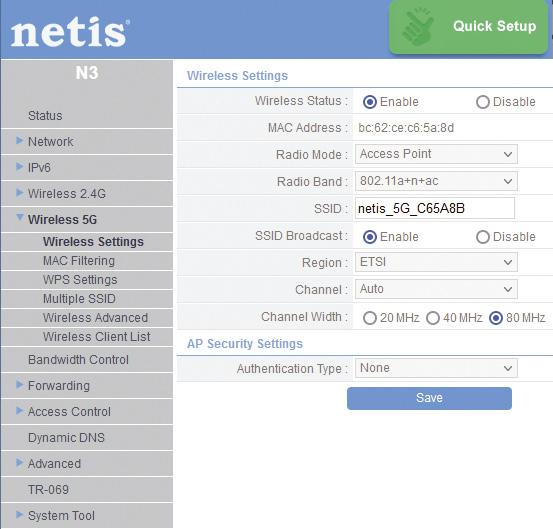553x529 pixels.
Task: Expand the IPv6 arrow in sidebar
Action: pyautogui.click(x=20, y=166)
